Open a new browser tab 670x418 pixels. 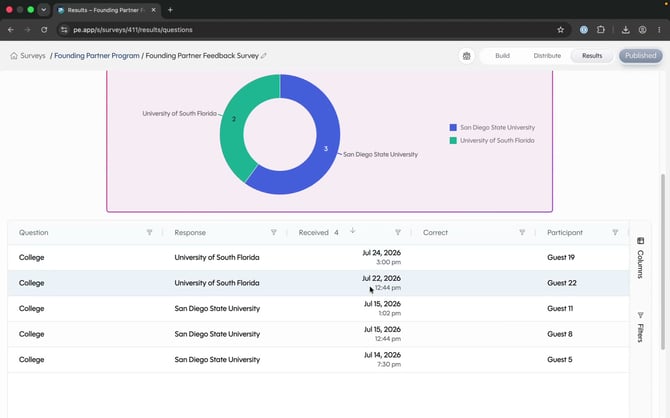[170, 10]
